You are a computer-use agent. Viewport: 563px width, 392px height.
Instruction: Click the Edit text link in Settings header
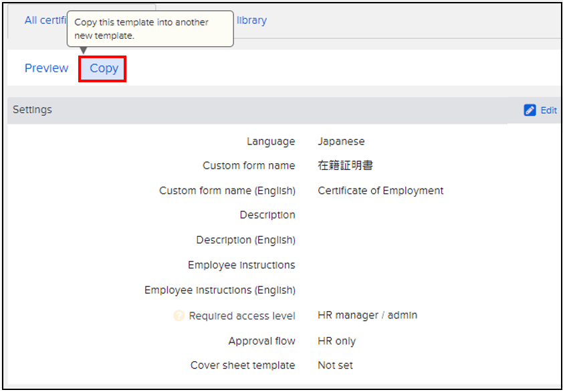(548, 110)
